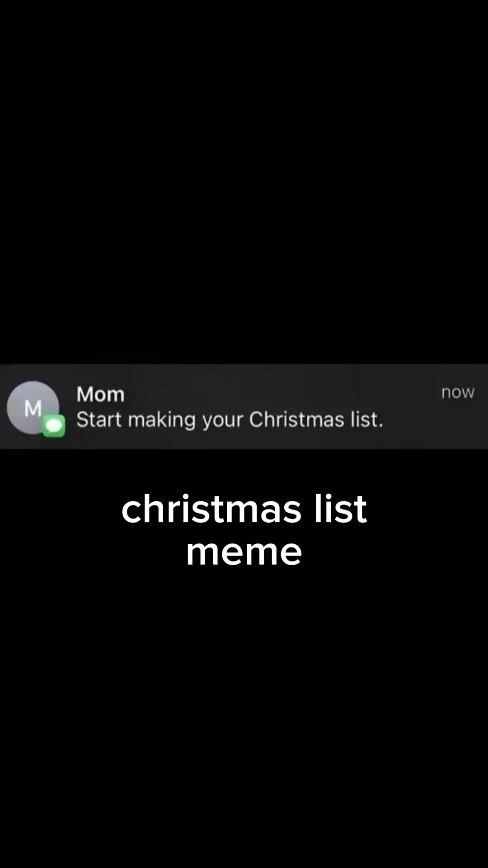Tap the black video area above the notification
This screenshot has width=488, height=868.
tap(244, 181)
